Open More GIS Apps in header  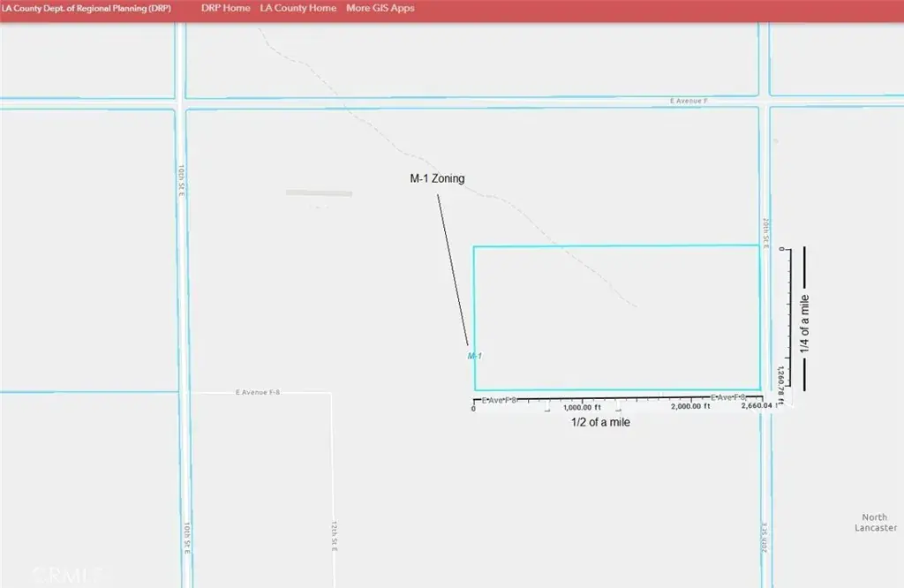[x=380, y=8]
